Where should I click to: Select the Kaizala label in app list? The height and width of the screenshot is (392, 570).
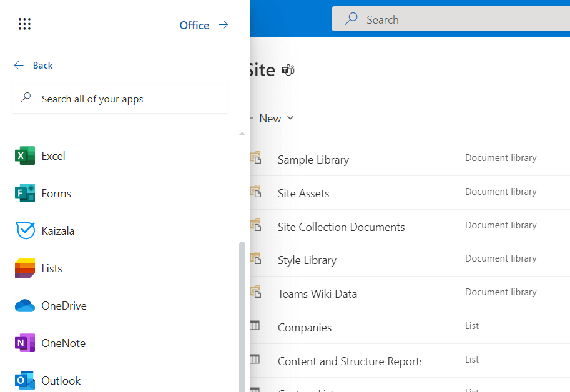click(x=58, y=231)
